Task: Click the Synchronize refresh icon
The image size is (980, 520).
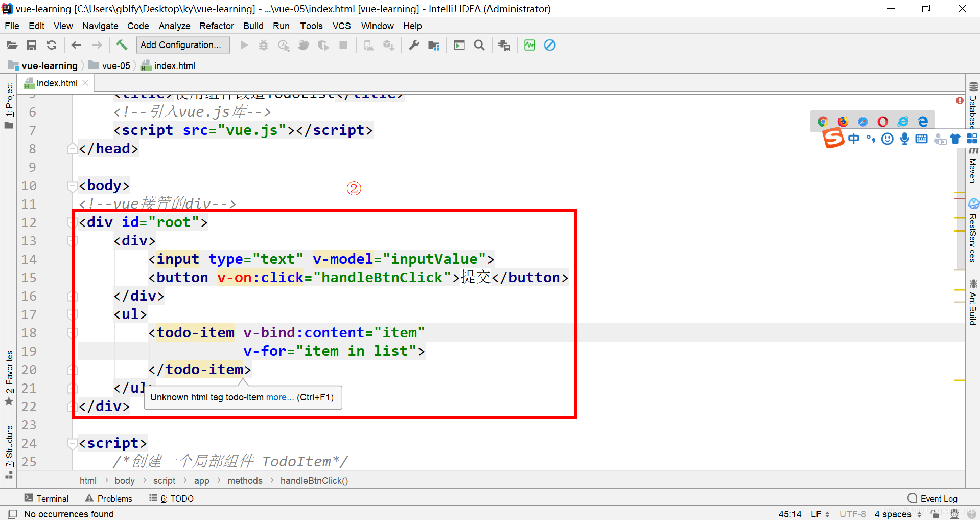Action: (52, 45)
